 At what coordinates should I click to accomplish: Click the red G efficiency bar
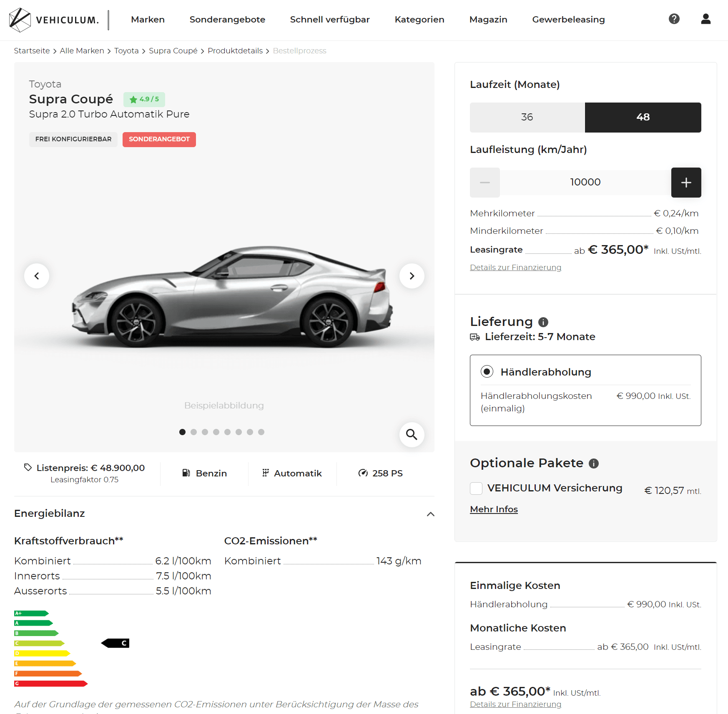point(51,684)
